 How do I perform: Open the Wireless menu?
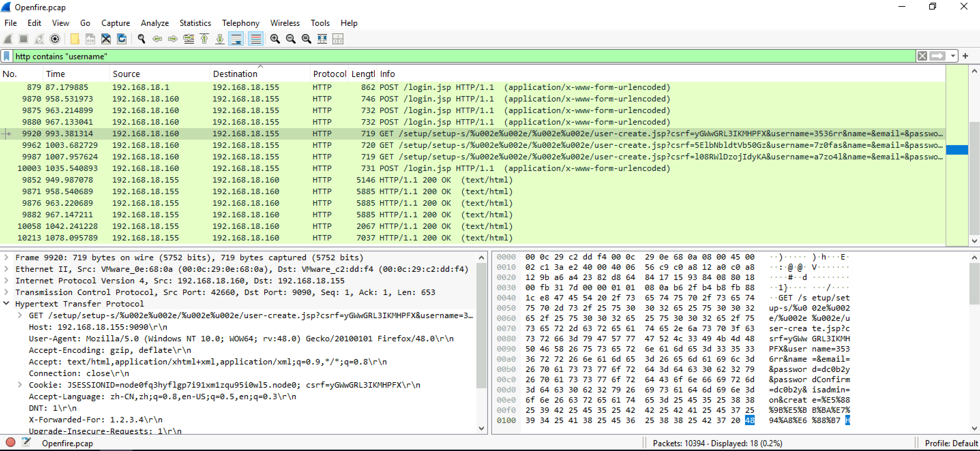(x=285, y=23)
